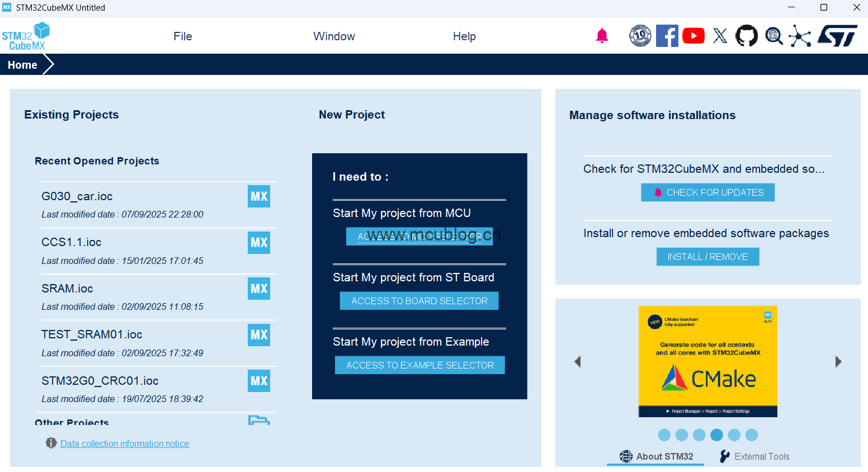868x472 pixels.
Task: Click the MX icon beside G030_car.ioc
Action: click(259, 196)
